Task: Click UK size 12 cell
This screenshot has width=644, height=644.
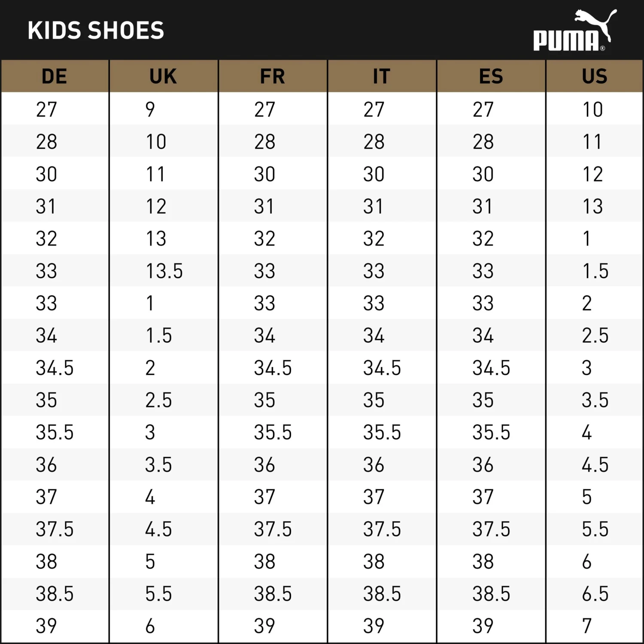Action: pyautogui.click(x=156, y=207)
